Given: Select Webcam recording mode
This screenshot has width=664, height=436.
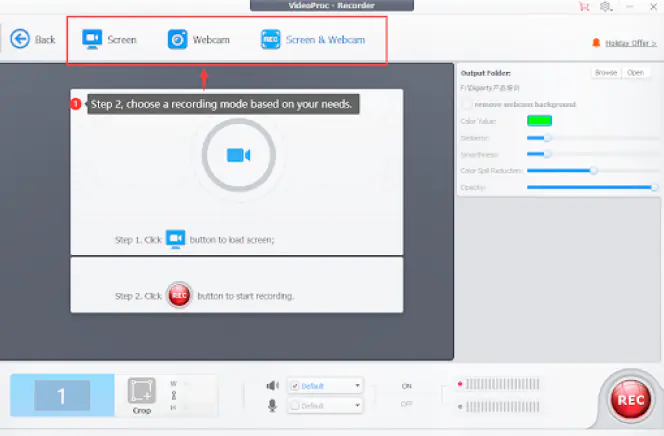Looking at the screenshot, I should 199,39.
